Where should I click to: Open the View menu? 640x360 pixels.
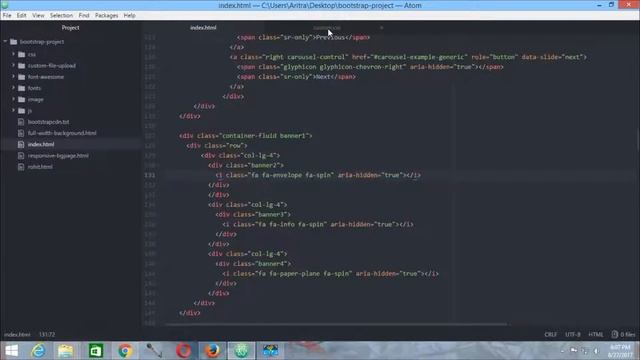[38, 16]
